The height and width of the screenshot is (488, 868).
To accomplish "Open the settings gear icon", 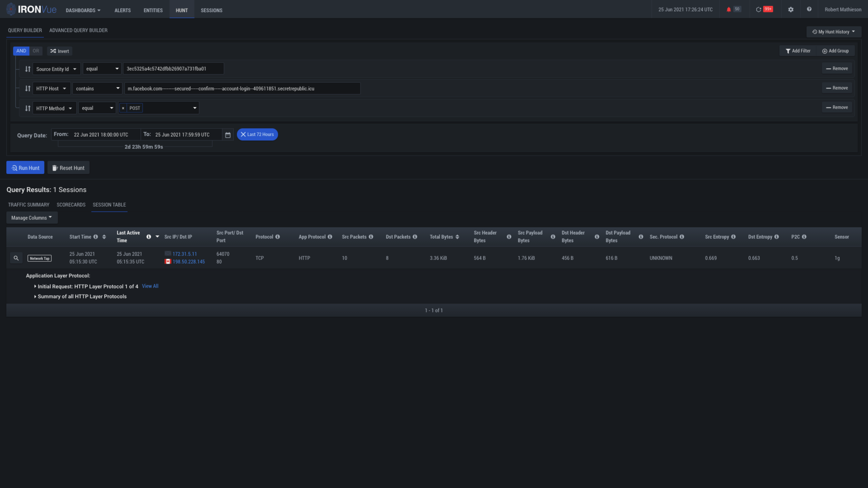I will 791,9.
